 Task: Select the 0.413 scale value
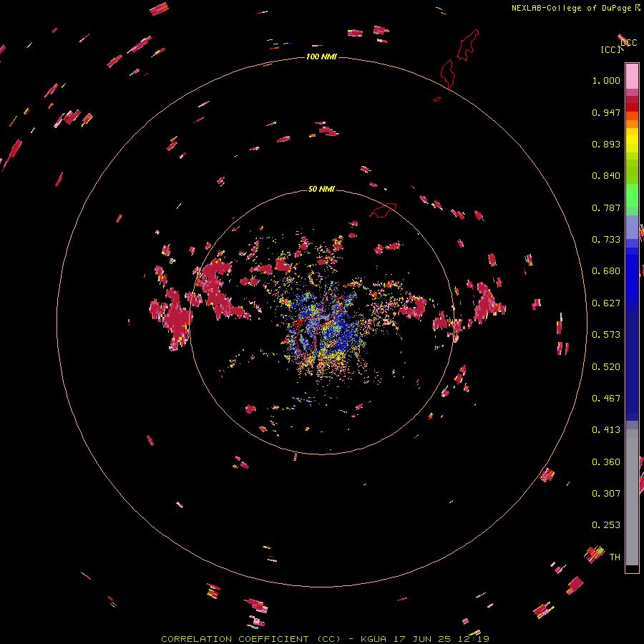click(x=606, y=430)
